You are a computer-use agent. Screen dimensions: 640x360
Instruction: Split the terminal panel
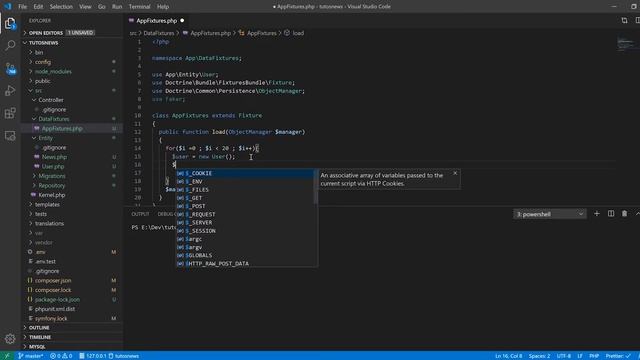click(x=611, y=213)
